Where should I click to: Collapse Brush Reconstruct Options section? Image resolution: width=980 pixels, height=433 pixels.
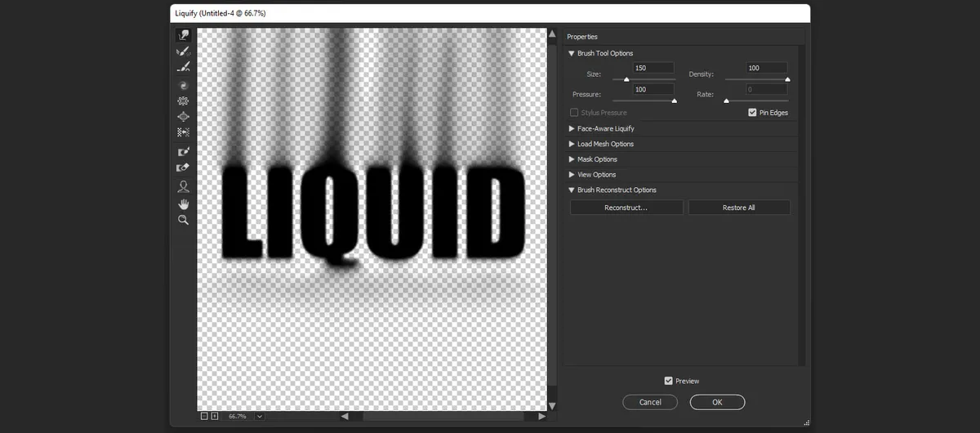tap(572, 190)
